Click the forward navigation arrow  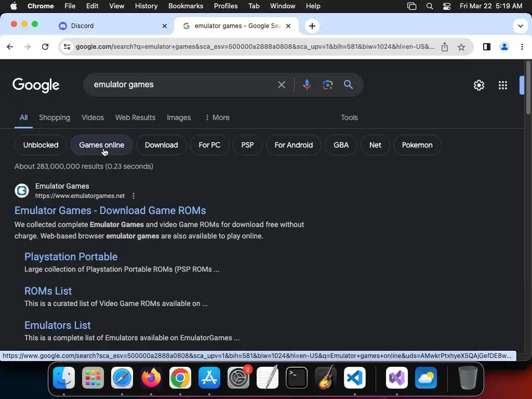(28, 47)
